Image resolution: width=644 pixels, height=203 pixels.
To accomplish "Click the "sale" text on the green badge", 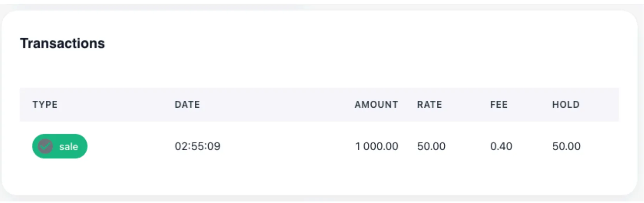I will point(69,147).
